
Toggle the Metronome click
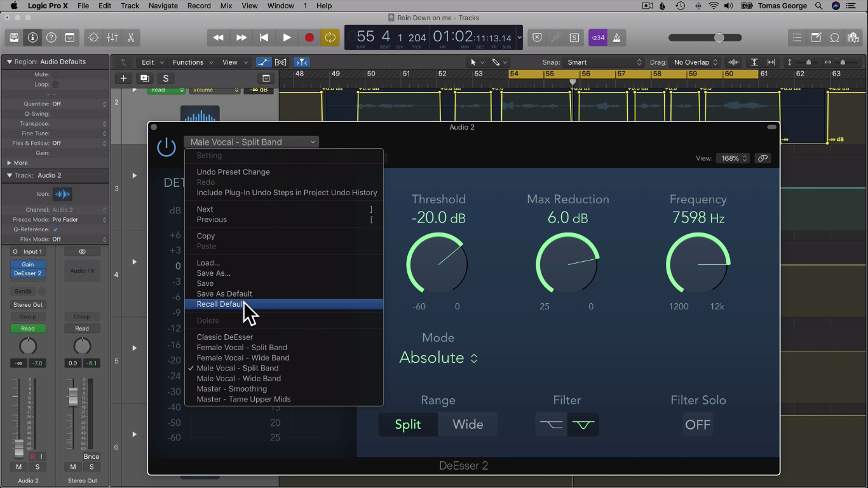(x=616, y=37)
